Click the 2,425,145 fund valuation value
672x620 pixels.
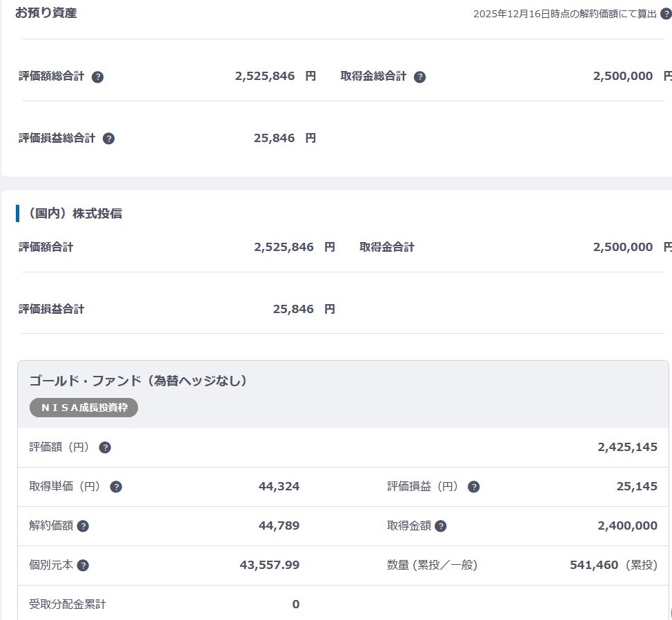click(627, 448)
